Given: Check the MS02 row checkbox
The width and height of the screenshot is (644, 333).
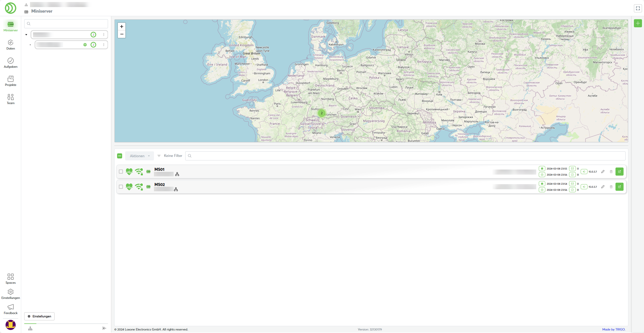Looking at the screenshot, I should [121, 187].
